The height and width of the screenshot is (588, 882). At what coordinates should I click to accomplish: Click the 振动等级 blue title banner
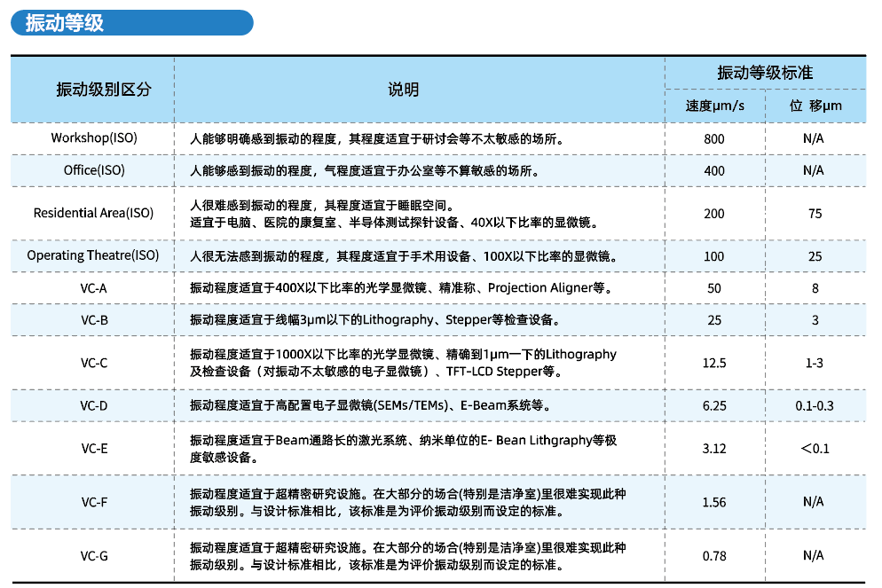coord(131,23)
